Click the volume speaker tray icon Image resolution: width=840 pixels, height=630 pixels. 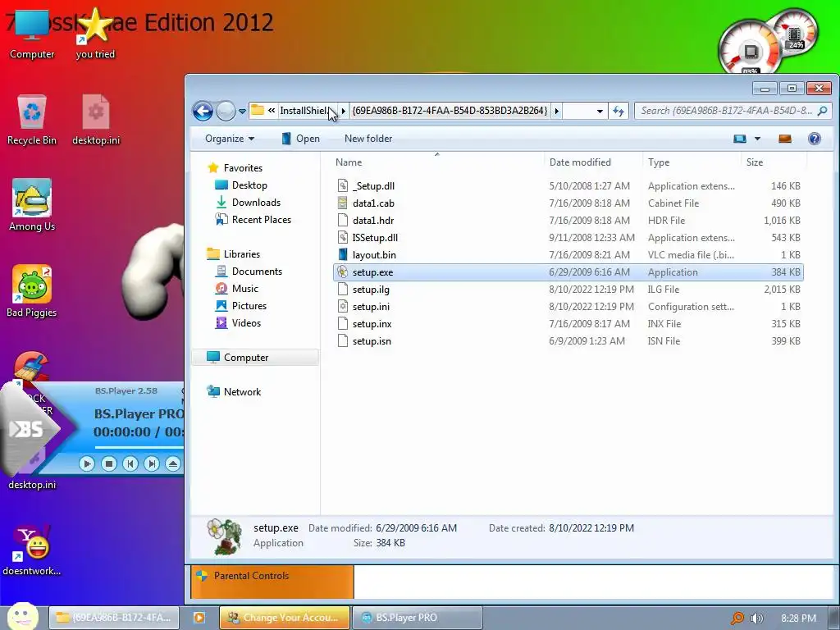[x=756, y=619]
